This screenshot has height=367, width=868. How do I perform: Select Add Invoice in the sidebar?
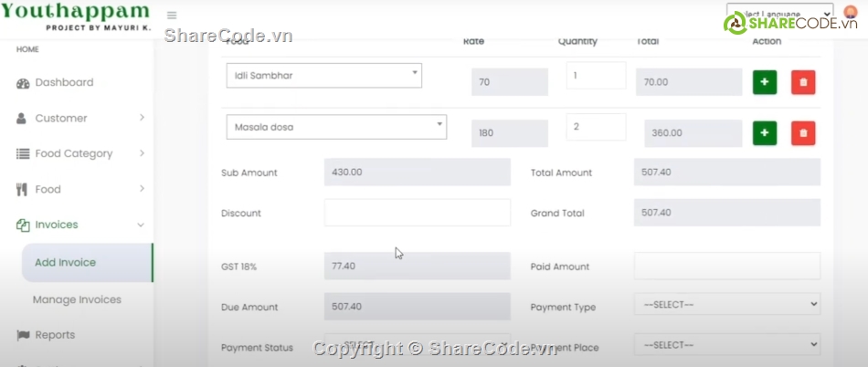(87, 263)
